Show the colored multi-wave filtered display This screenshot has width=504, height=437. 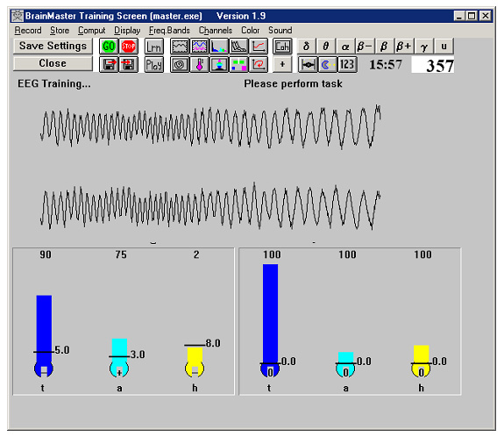(199, 47)
